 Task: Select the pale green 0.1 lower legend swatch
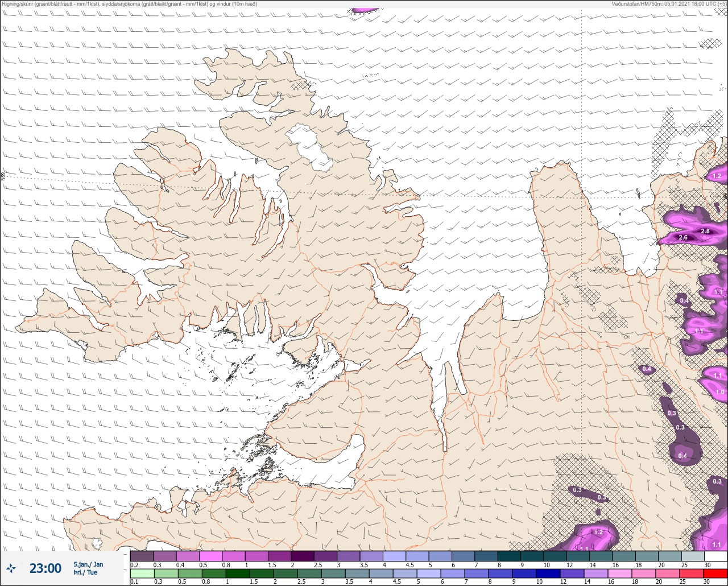click(142, 573)
